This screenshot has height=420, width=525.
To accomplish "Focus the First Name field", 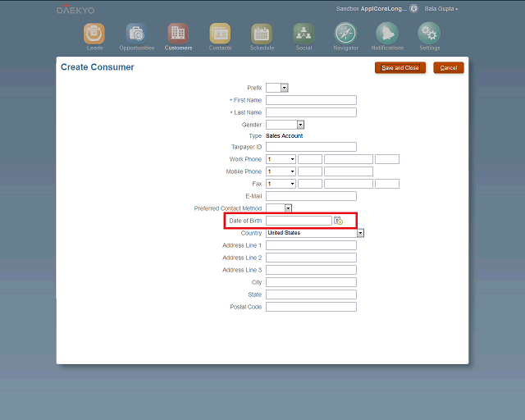I will pyautogui.click(x=311, y=100).
